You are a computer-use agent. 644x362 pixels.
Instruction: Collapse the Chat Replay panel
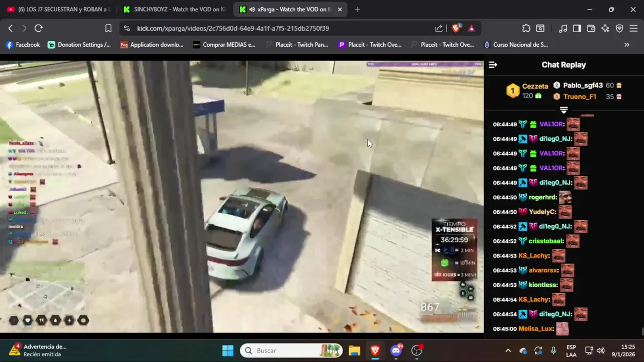pos(493,65)
